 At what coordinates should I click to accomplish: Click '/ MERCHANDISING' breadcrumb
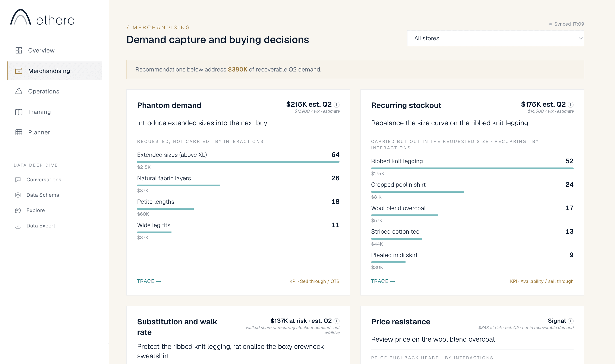(158, 28)
